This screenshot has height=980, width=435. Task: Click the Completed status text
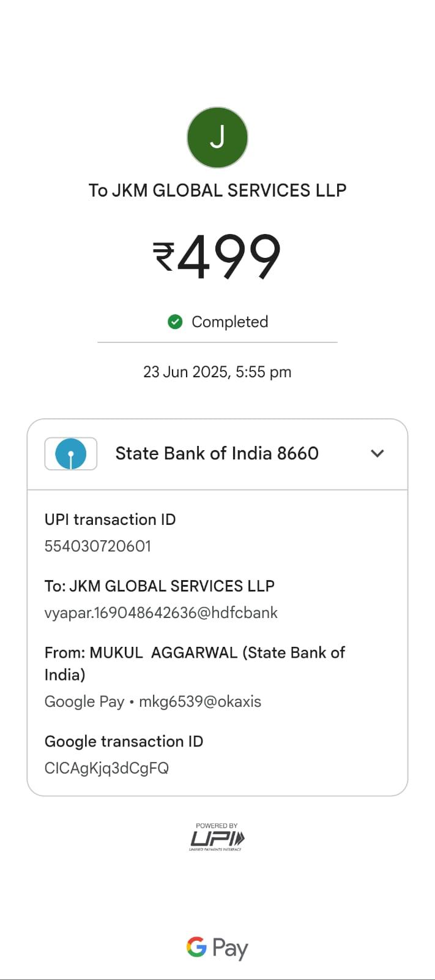pyautogui.click(x=230, y=322)
